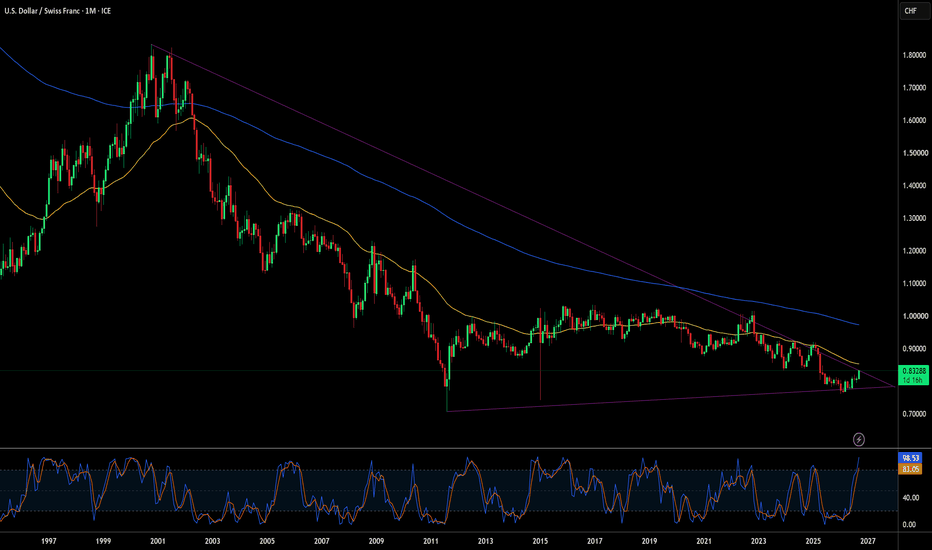932x550 pixels.
Task: Click the 1.80000 mark on the price scale
Action: point(914,55)
